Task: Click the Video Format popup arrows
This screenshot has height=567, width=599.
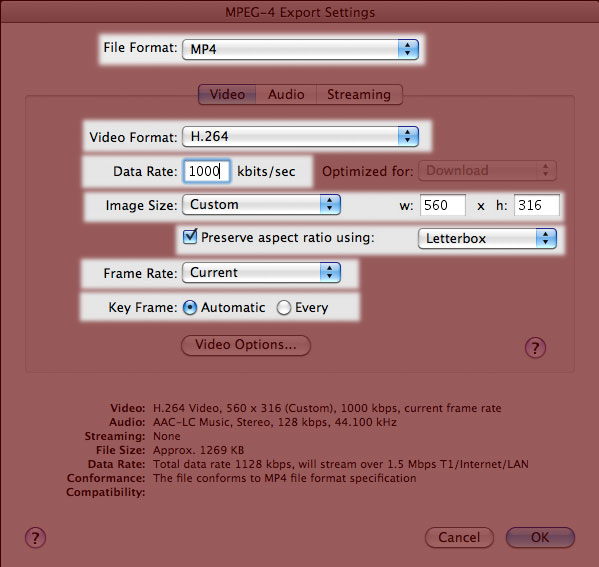Action: coord(408,136)
